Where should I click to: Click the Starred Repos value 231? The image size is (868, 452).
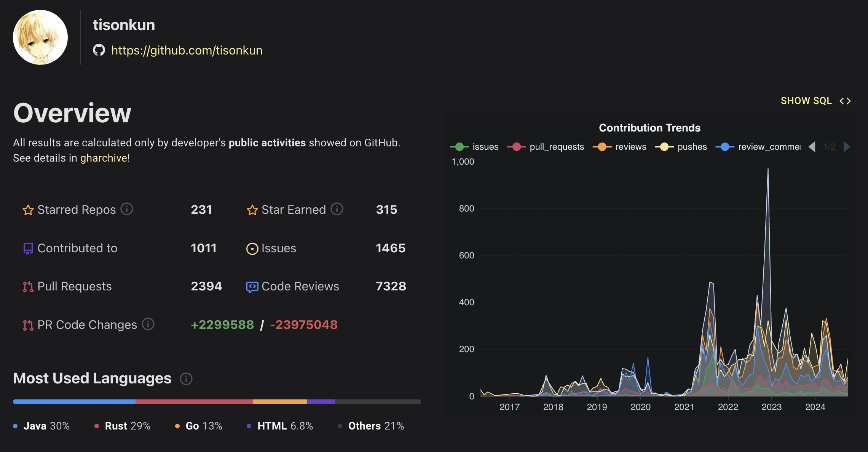(x=201, y=210)
